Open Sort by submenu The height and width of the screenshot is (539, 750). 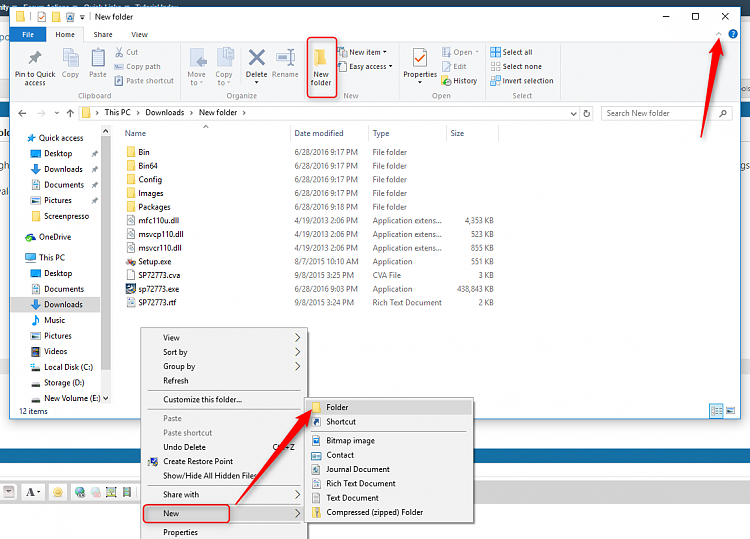coord(224,352)
